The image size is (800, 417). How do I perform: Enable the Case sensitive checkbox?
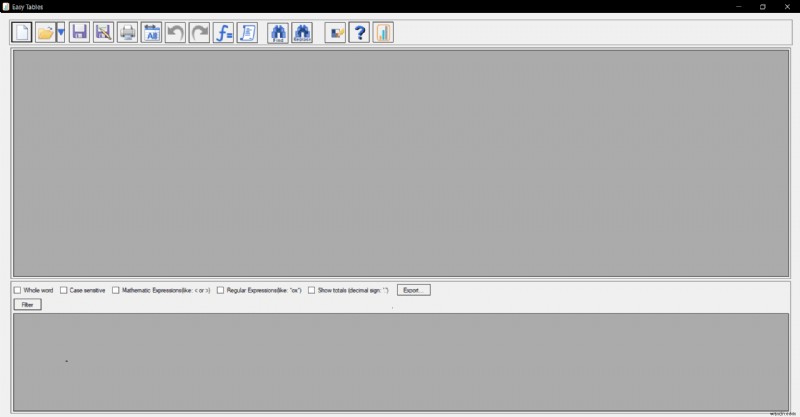pos(64,290)
